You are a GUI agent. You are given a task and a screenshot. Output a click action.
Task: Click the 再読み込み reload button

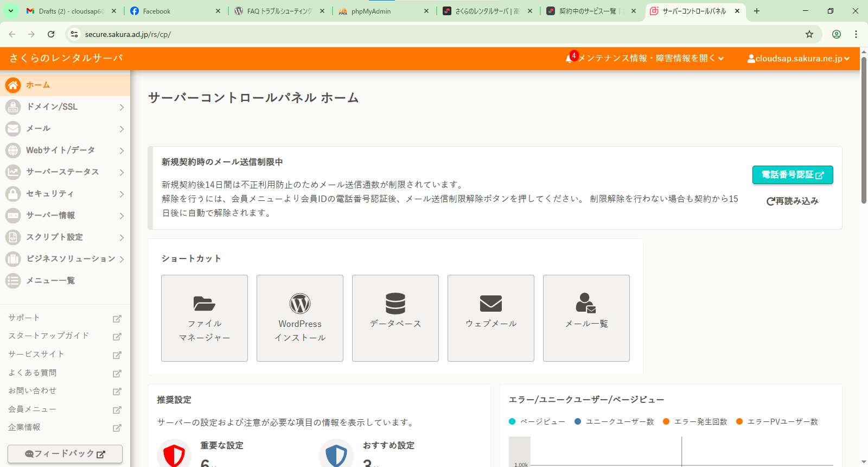[793, 201]
